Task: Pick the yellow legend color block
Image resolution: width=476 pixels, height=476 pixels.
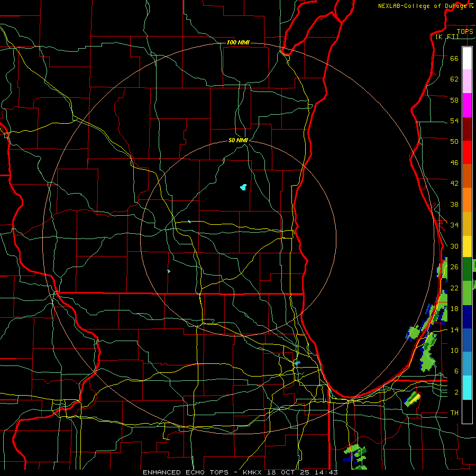Action: pos(467,246)
